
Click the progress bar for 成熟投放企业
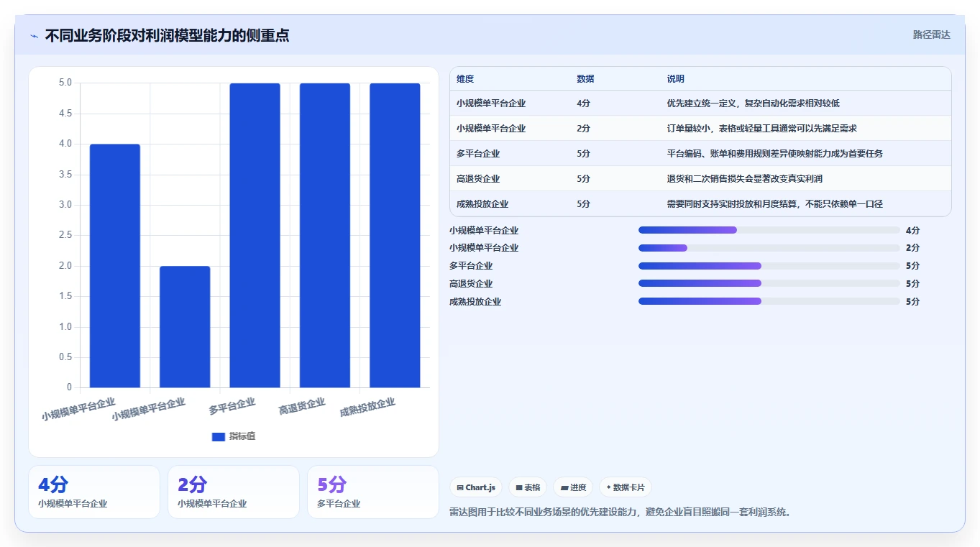[769, 301]
